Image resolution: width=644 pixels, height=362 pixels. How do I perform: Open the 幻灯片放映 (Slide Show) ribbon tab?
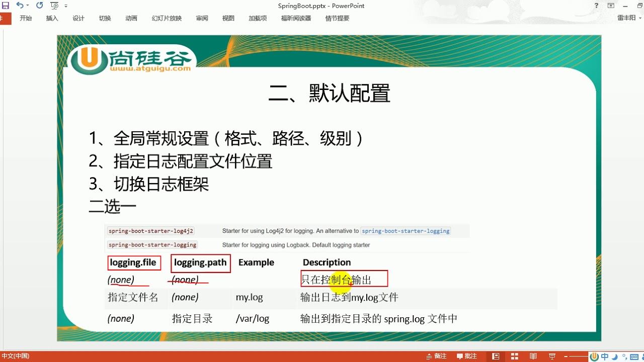point(167,18)
